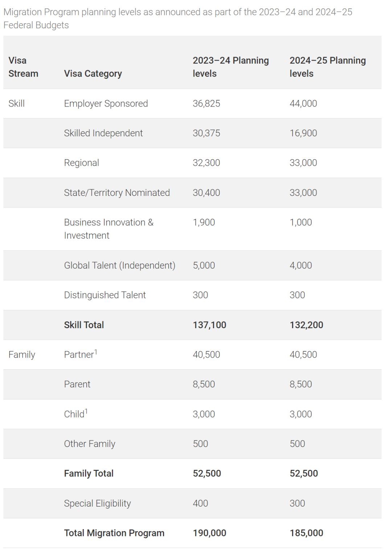Viewport: 392px width, 552px height.
Task: Click the Visa Stream column header
Action: [23, 67]
